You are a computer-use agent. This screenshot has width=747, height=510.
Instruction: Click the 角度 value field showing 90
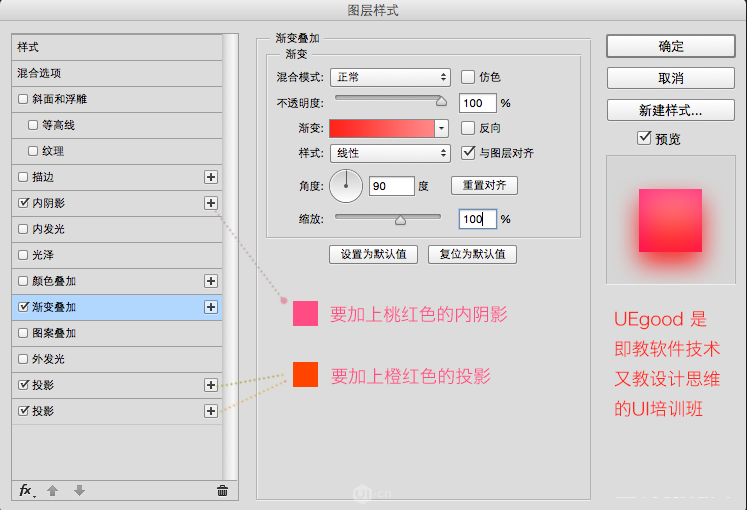pyautogui.click(x=392, y=186)
